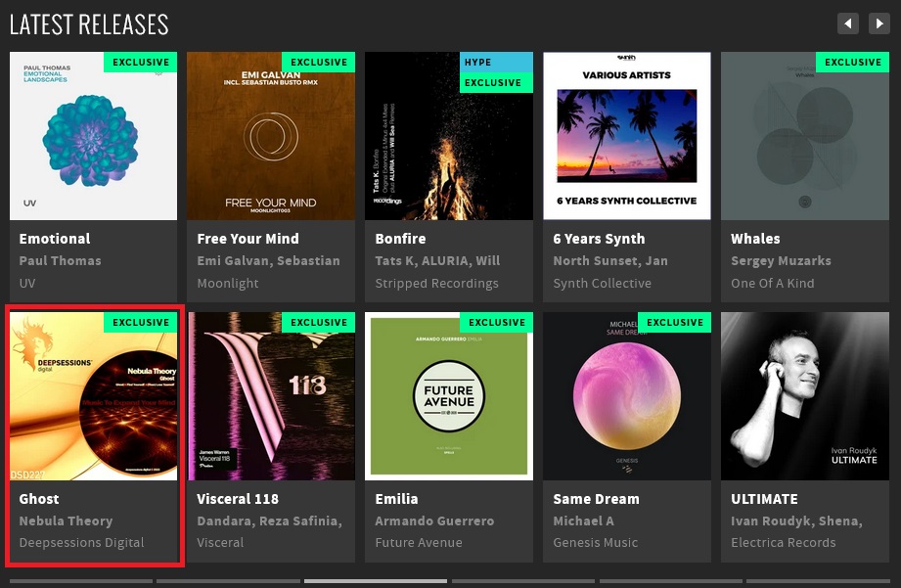The image size is (901, 588).
Task: Visit the Synth Collective label link
Action: pyautogui.click(x=603, y=284)
